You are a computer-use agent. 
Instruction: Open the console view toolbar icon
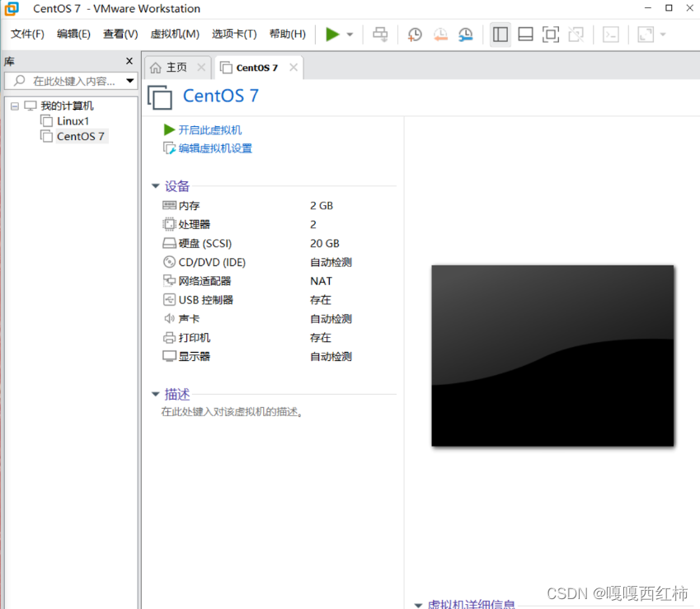click(x=611, y=35)
